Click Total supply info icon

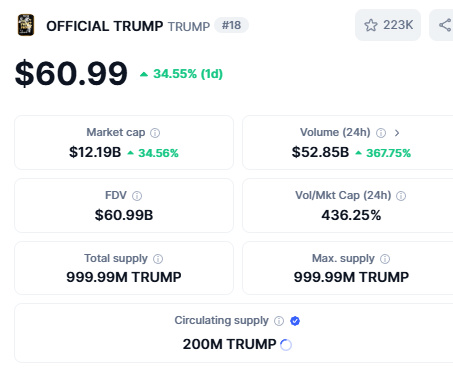[158, 259]
